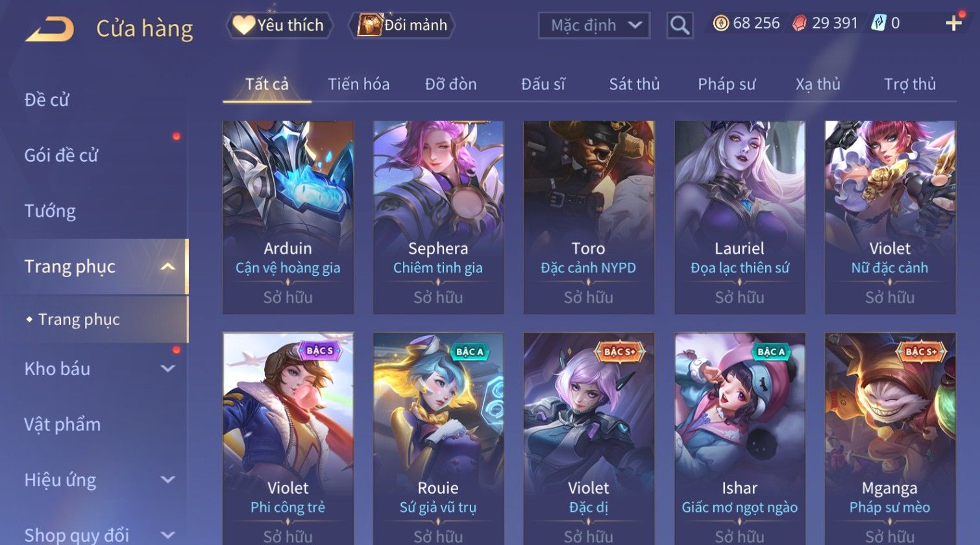Collapse the Trang phục sidebar section
The image size is (980, 545).
[x=167, y=267]
